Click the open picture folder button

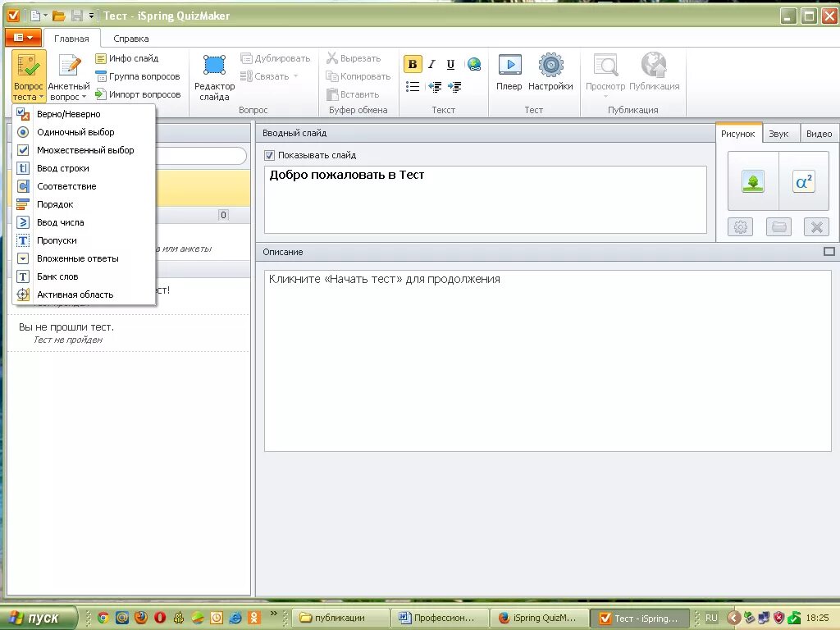(778, 227)
